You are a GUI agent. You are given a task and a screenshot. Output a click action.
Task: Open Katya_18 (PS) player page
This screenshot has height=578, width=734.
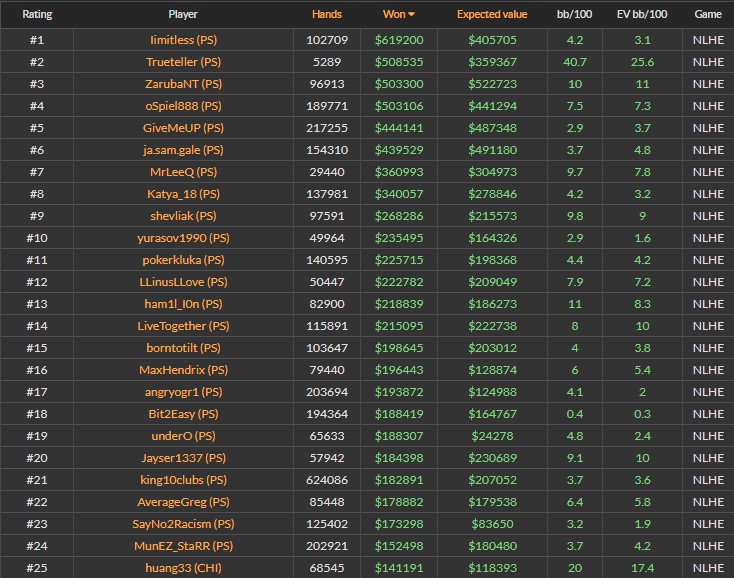[183, 194]
